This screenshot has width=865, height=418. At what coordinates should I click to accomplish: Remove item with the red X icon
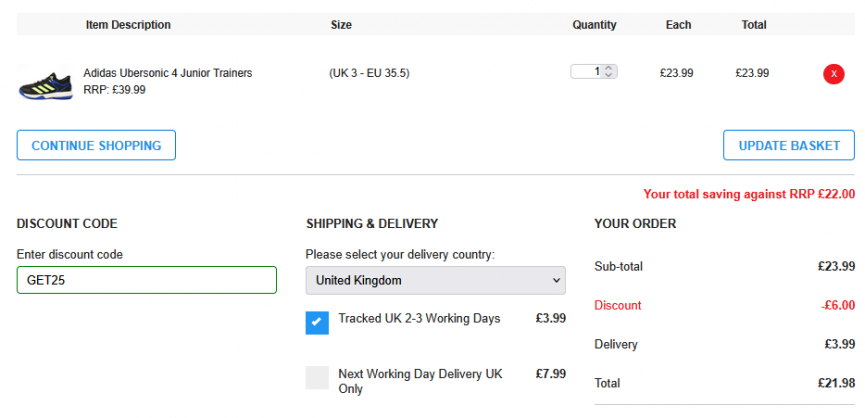(833, 73)
